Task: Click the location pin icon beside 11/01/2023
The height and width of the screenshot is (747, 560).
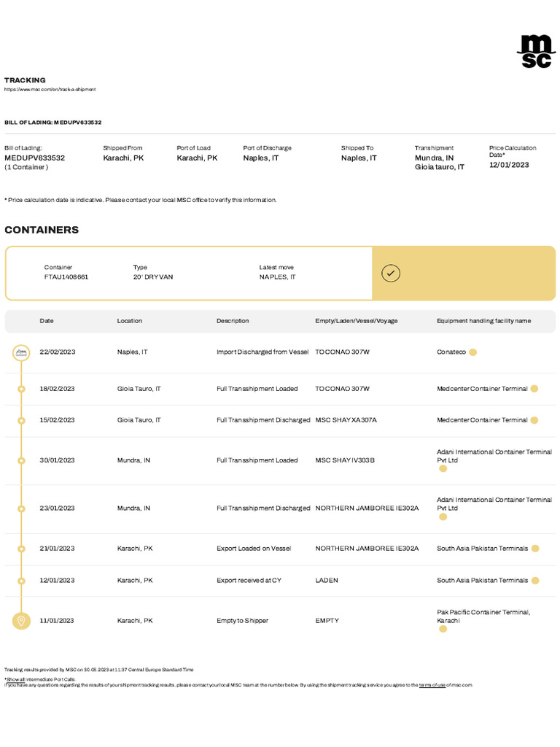Action: [21, 621]
